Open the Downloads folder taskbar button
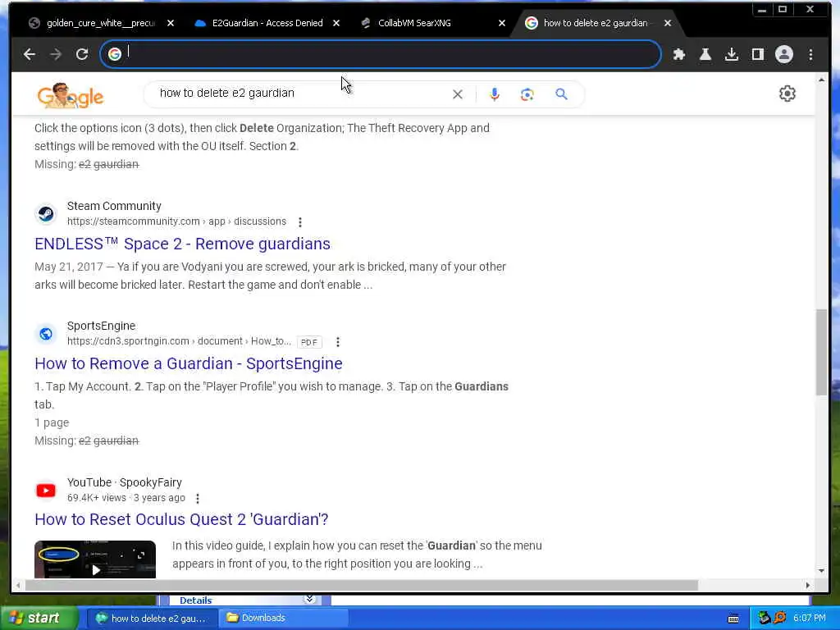The width and height of the screenshot is (840, 630). coord(283,619)
